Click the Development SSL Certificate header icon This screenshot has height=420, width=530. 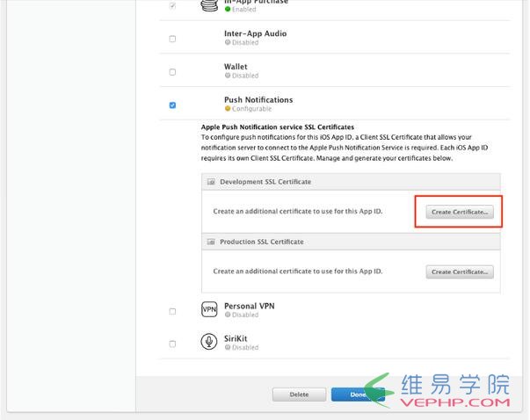point(211,182)
